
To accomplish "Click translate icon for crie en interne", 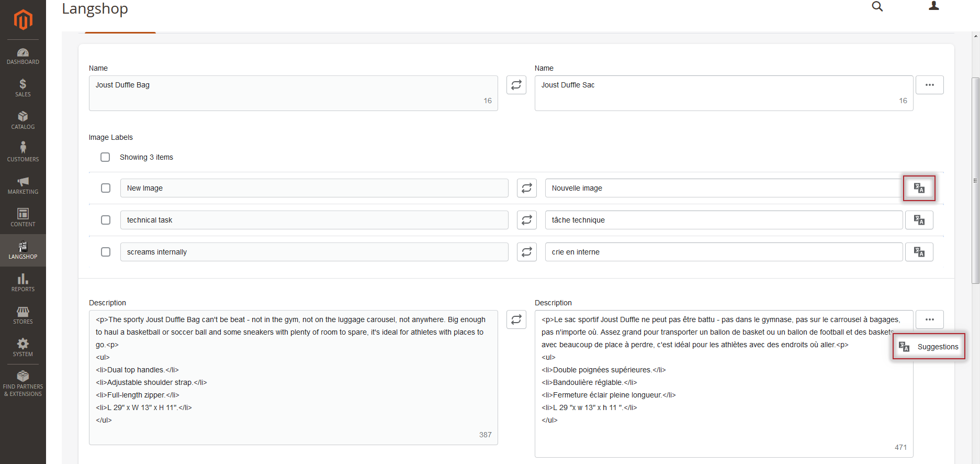I will [x=919, y=252].
